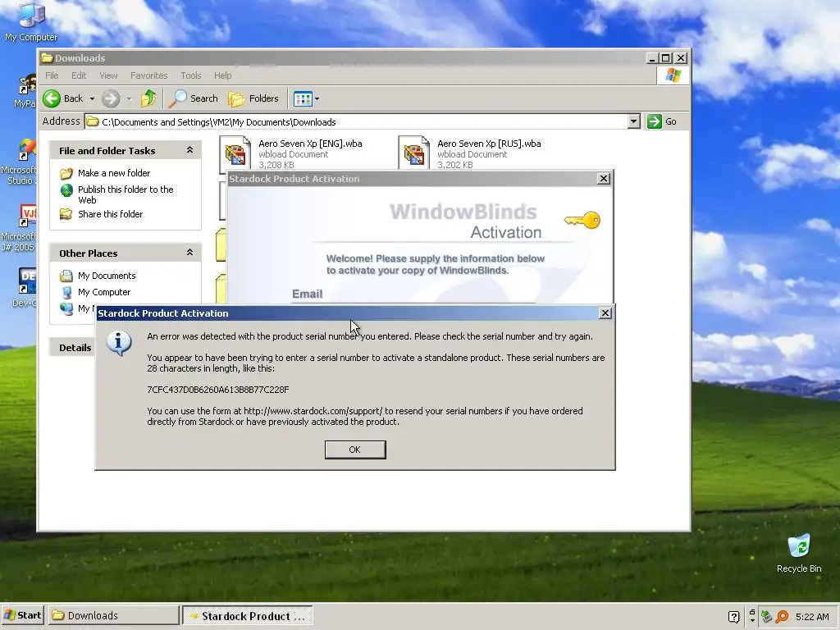The height and width of the screenshot is (630, 840).
Task: Click the address bar path field
Action: (356, 121)
